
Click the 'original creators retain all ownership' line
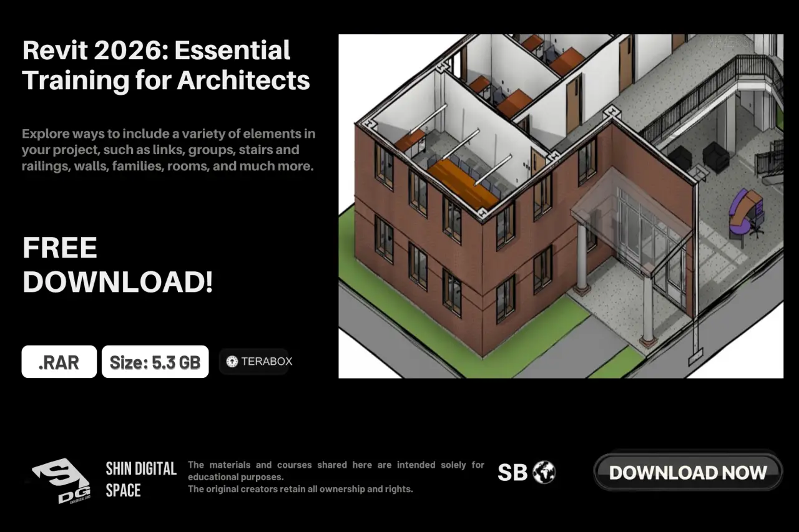tap(300, 489)
